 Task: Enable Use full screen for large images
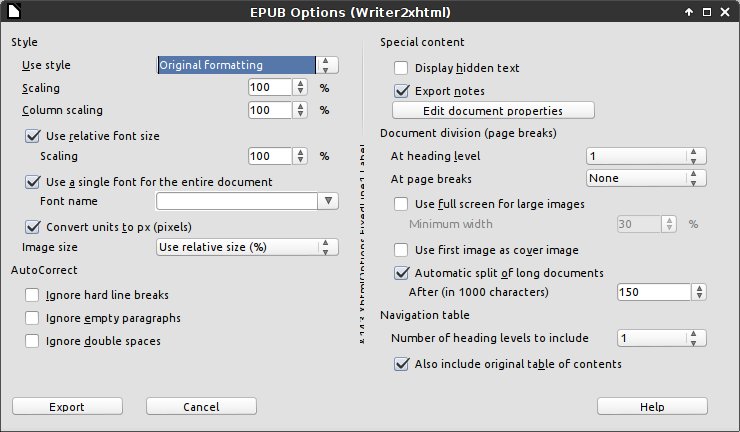point(401,204)
